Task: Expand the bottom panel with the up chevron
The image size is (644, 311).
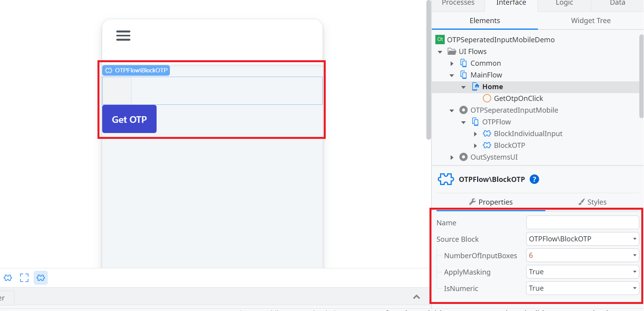Action: pos(417,297)
